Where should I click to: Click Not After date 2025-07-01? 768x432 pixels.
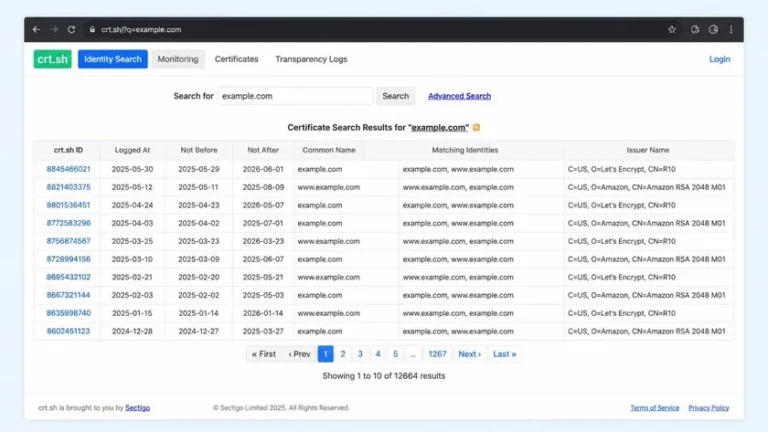263,223
